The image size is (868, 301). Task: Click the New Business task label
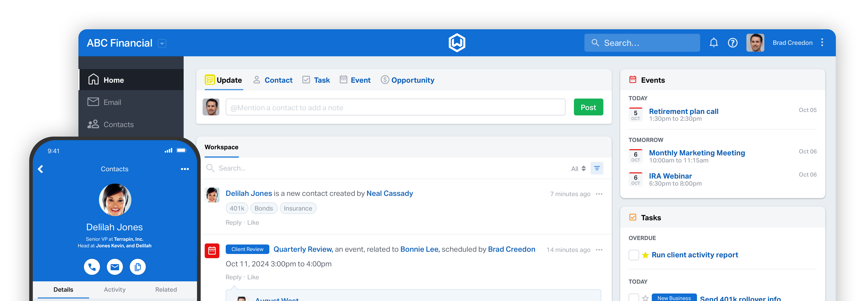(674, 298)
